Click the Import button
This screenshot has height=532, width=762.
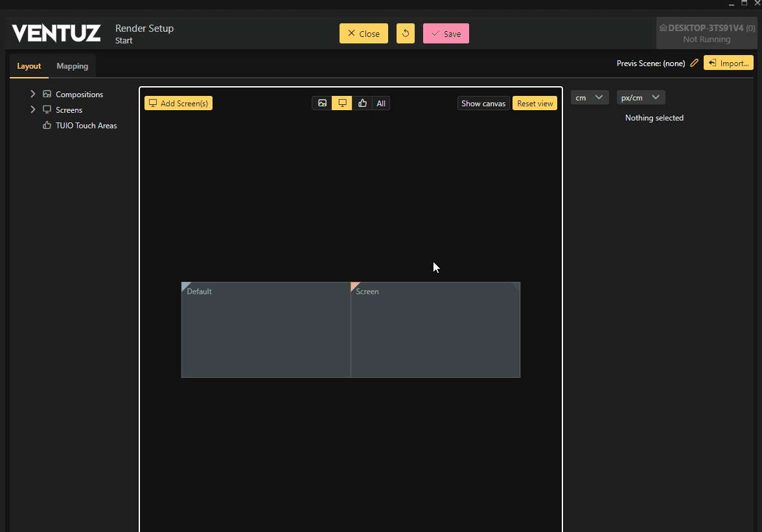[x=728, y=63]
